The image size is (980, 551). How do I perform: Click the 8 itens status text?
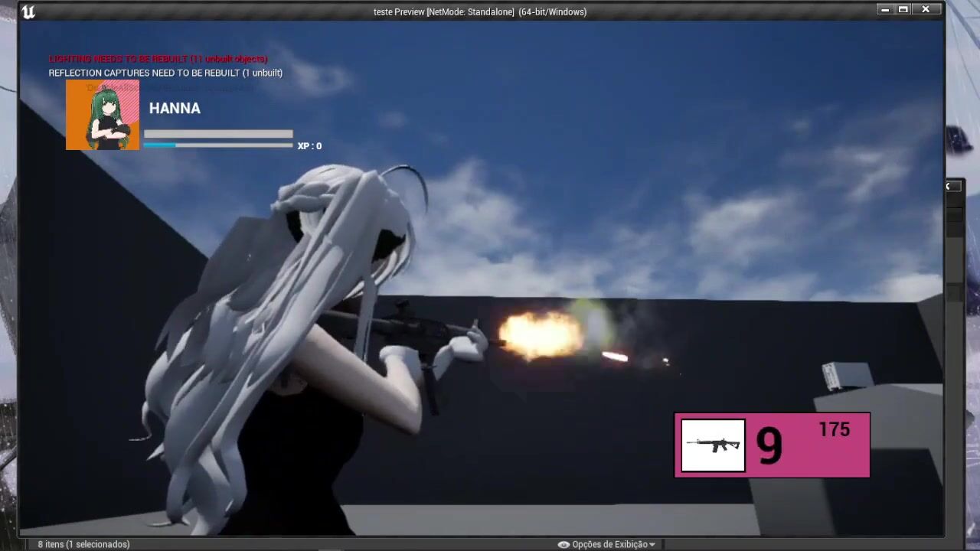(83, 544)
